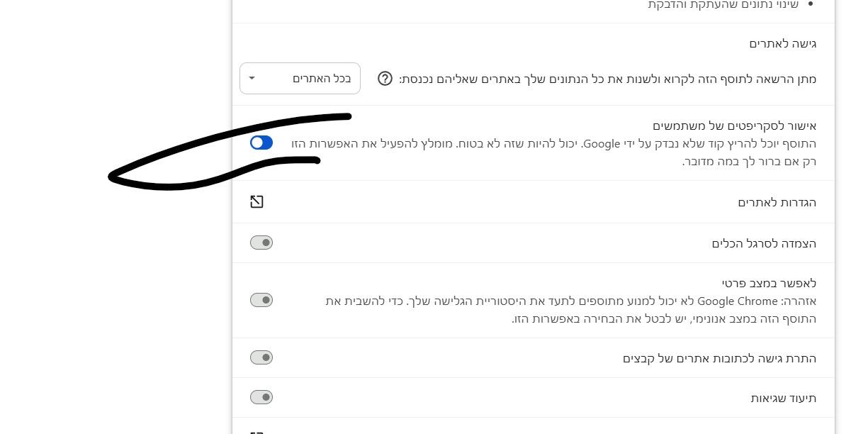Click the 'הצמדה לסרגל הכלים' label

click(765, 243)
